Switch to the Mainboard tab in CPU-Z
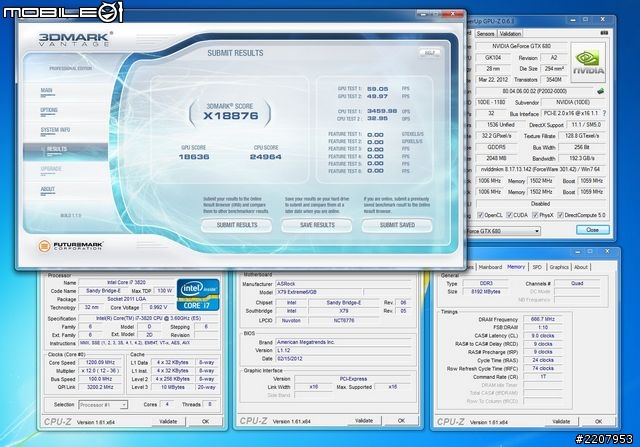The height and width of the screenshot is (447, 640). point(490,267)
